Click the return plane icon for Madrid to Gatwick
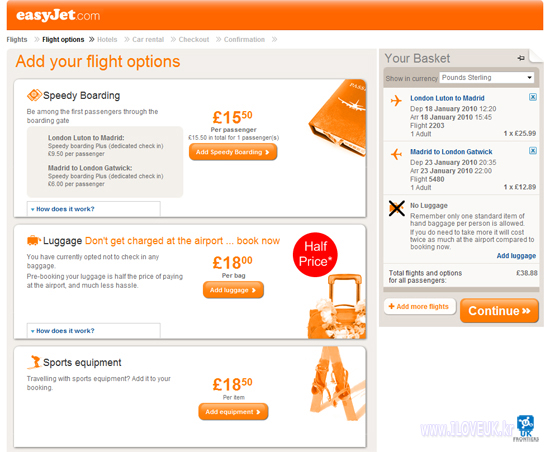The image size is (550, 452). coord(396,154)
